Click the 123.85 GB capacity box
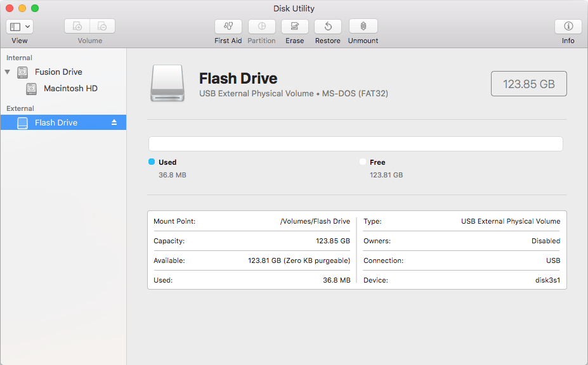588x365 pixels. click(529, 84)
